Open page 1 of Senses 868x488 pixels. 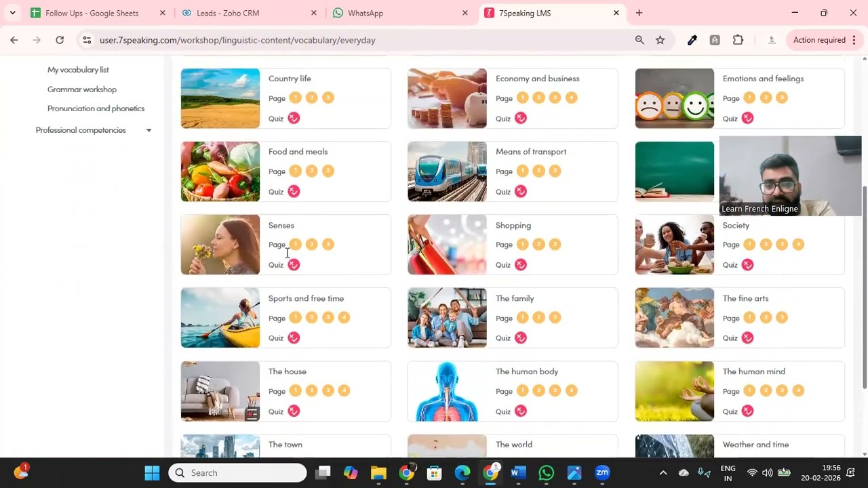tap(295, 244)
